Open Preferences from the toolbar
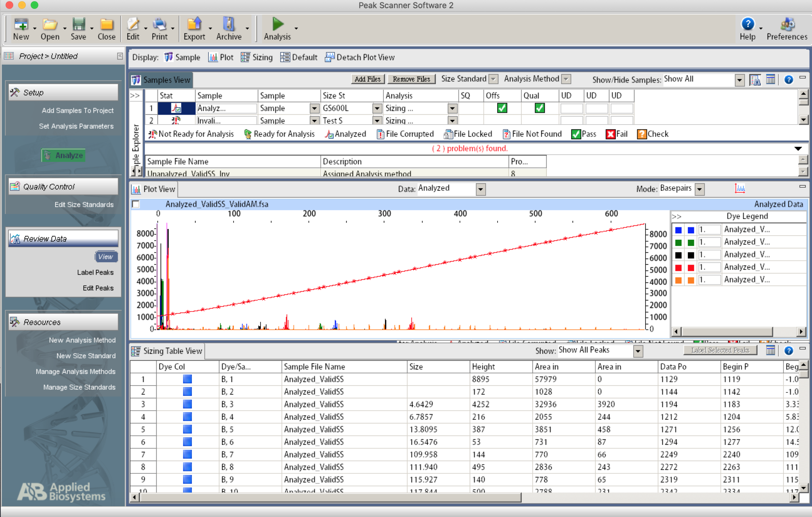The height and width of the screenshot is (517, 812). (787, 25)
